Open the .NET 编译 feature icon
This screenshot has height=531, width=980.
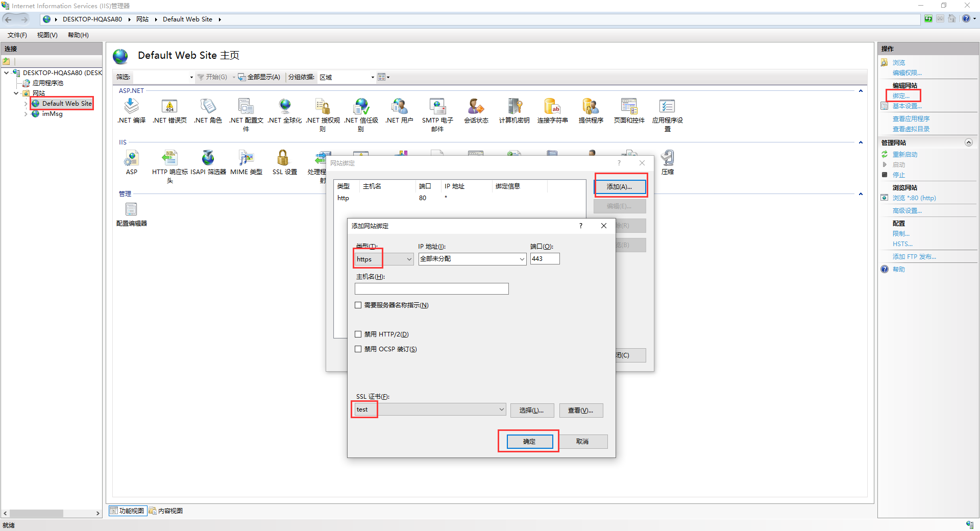coord(131,107)
